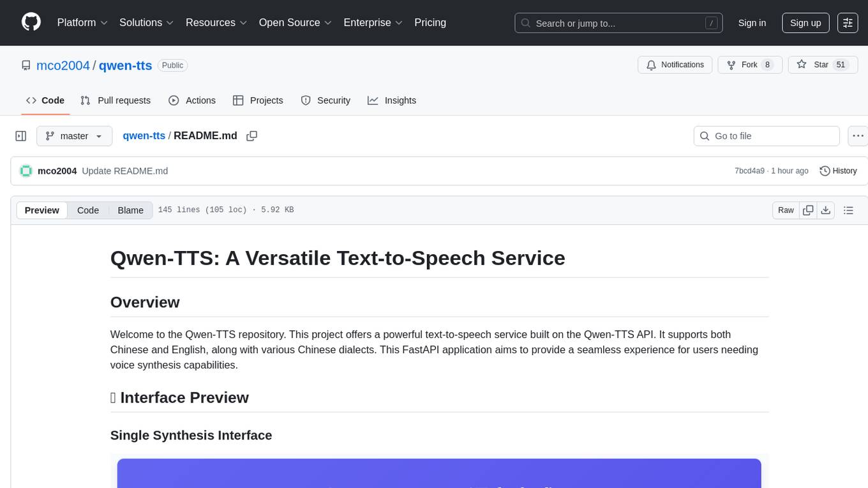Open the header appearance settings icon
868x488 pixels.
click(x=848, y=23)
